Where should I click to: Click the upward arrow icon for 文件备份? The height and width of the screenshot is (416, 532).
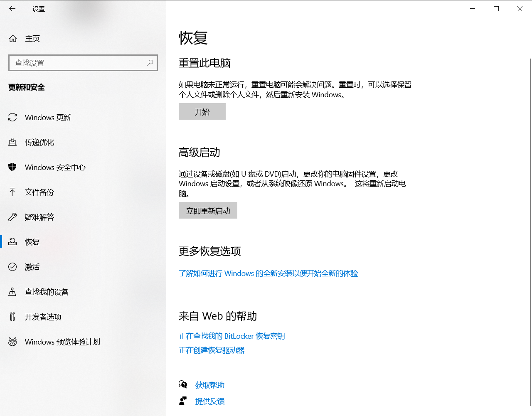(12, 192)
